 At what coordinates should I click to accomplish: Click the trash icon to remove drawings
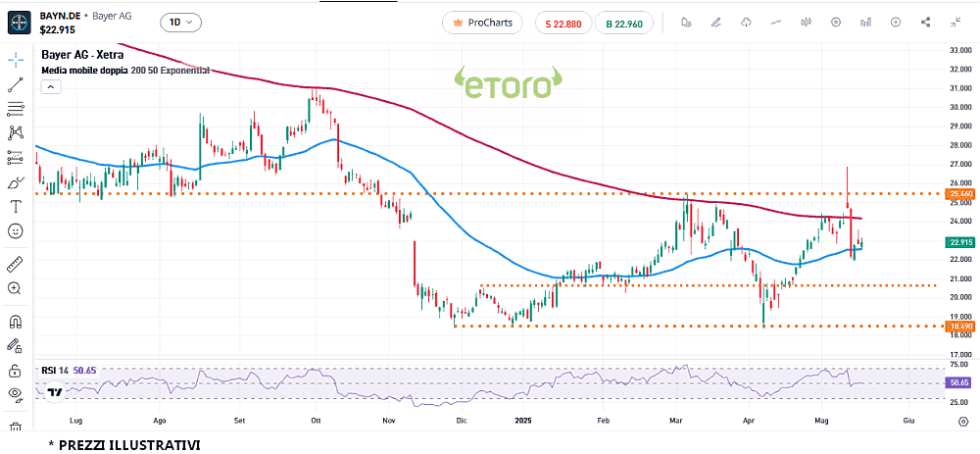(15, 427)
